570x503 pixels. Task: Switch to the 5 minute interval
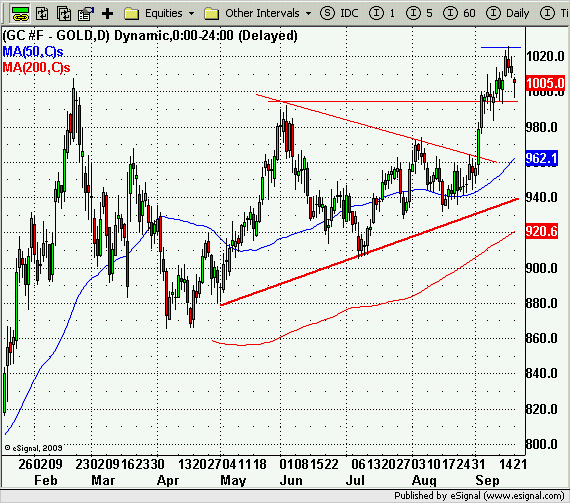tap(420, 13)
